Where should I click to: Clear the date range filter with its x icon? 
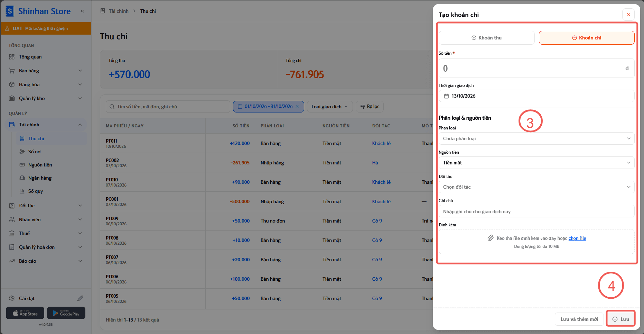click(297, 107)
